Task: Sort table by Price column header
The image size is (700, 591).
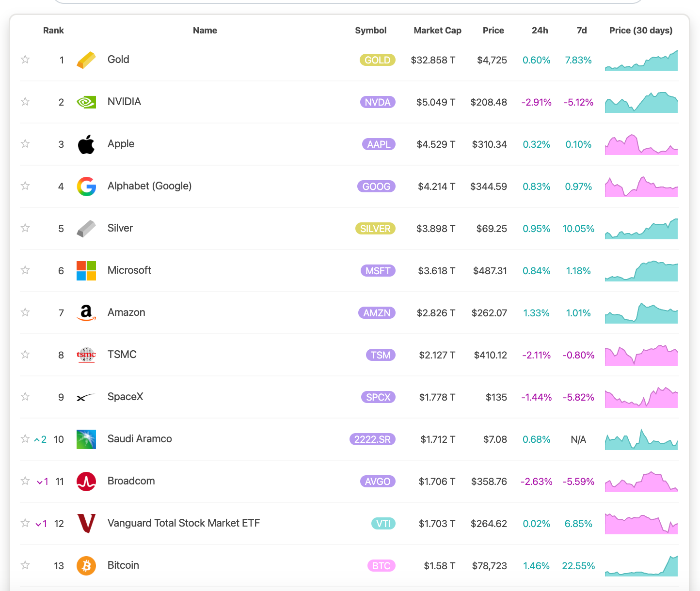Action: pos(493,31)
